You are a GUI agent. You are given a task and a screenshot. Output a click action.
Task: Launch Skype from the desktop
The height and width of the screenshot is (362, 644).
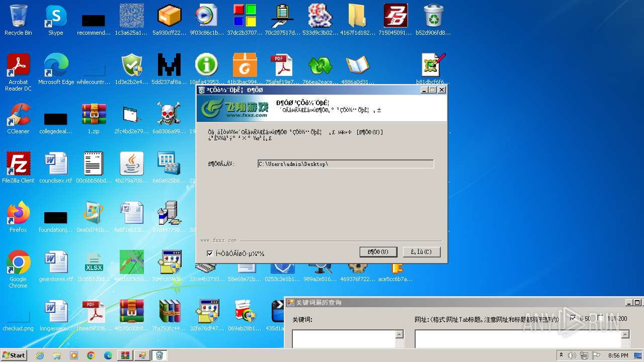point(56,20)
